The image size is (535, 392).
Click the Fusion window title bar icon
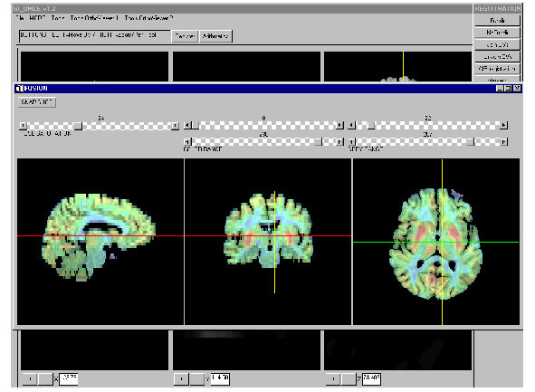pyautogui.click(x=20, y=89)
